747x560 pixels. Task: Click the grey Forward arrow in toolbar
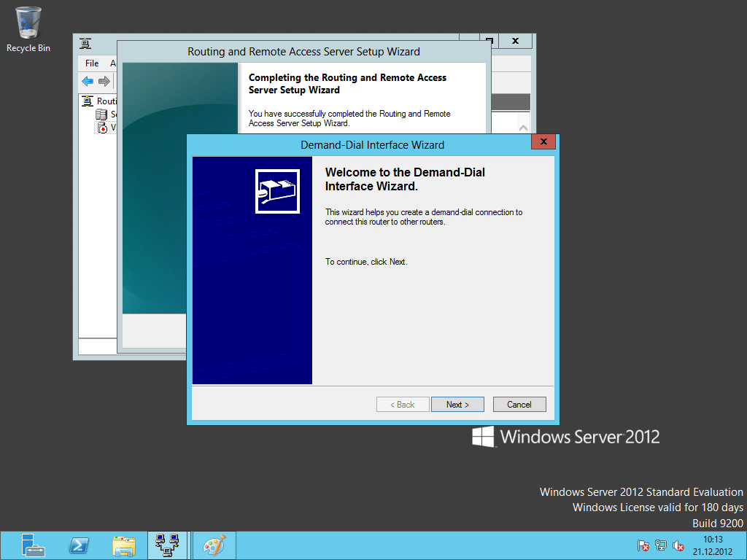tap(104, 81)
